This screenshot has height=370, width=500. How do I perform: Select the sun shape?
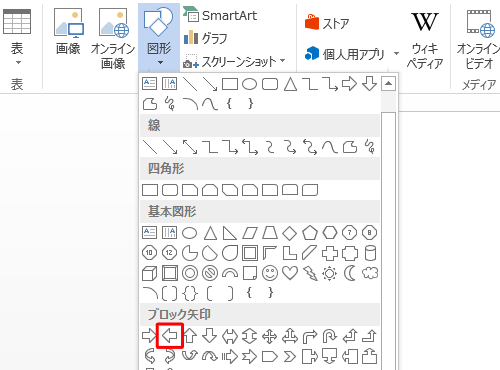click(x=330, y=273)
